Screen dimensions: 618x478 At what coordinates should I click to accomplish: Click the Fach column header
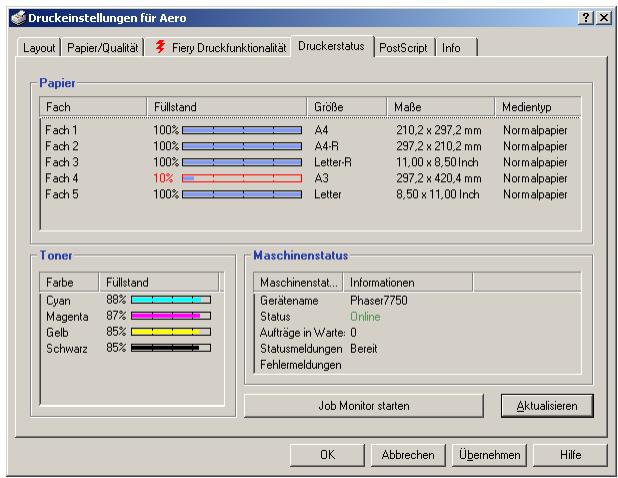click(x=93, y=107)
